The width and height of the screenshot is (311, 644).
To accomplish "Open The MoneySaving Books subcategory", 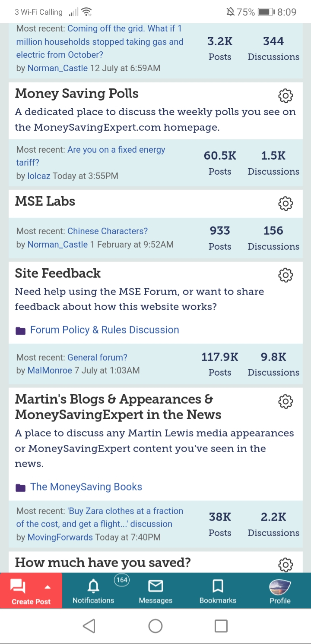I will point(86,487).
